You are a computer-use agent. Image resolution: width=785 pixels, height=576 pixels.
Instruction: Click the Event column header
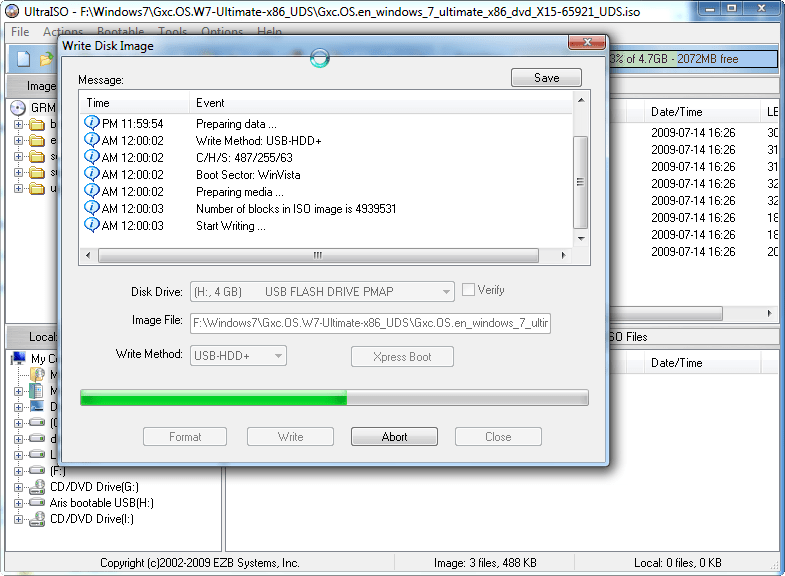(x=380, y=103)
